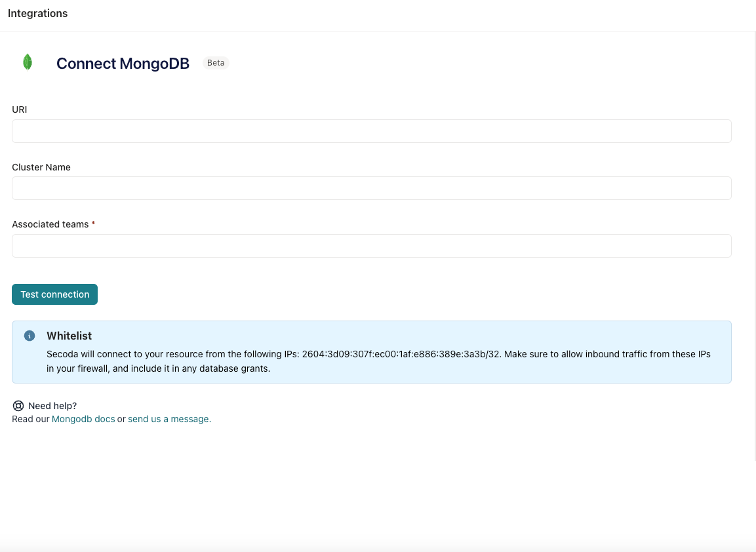Open the Mongodb docs link
This screenshot has width=756, height=552.
(x=83, y=419)
